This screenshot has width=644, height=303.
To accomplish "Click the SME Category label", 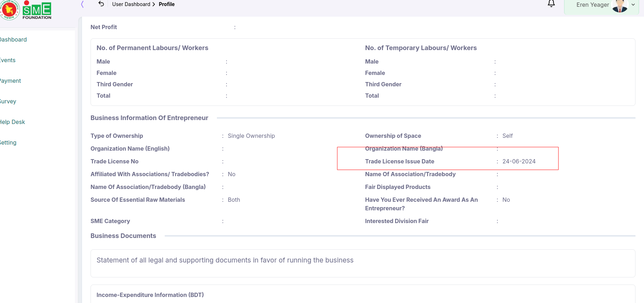I will [x=110, y=221].
